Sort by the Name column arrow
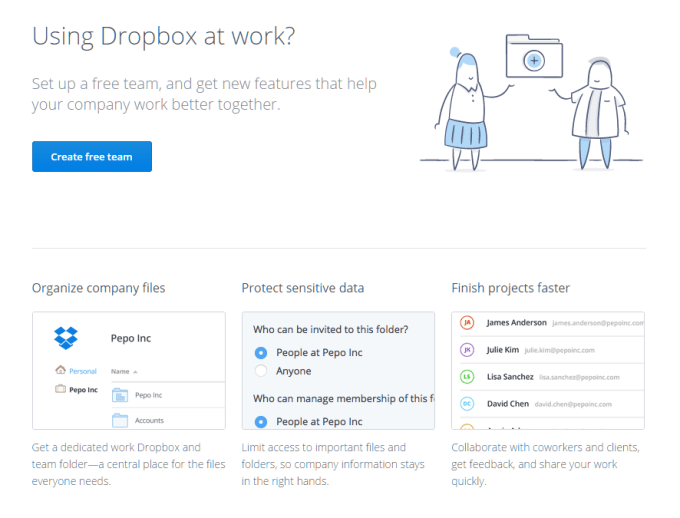The width and height of the screenshot is (680, 518). click(x=135, y=372)
